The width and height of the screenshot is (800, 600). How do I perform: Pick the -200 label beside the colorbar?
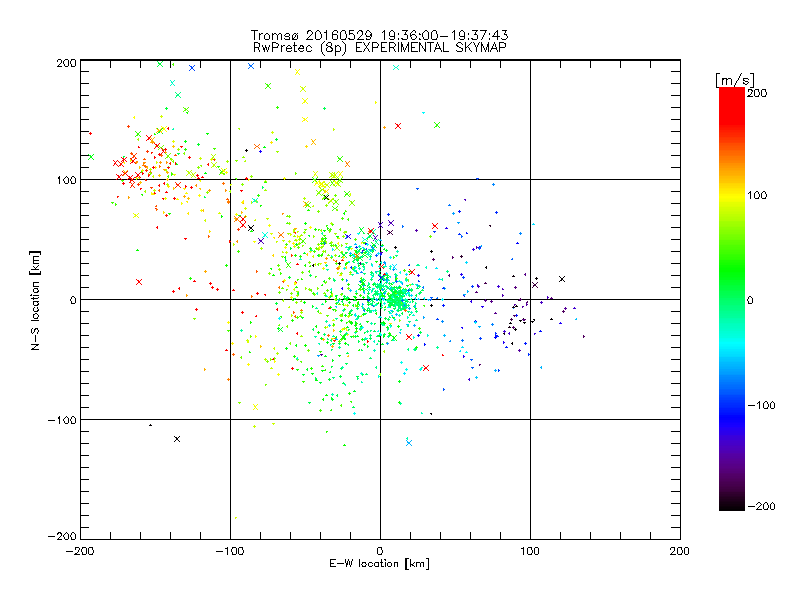761,506
